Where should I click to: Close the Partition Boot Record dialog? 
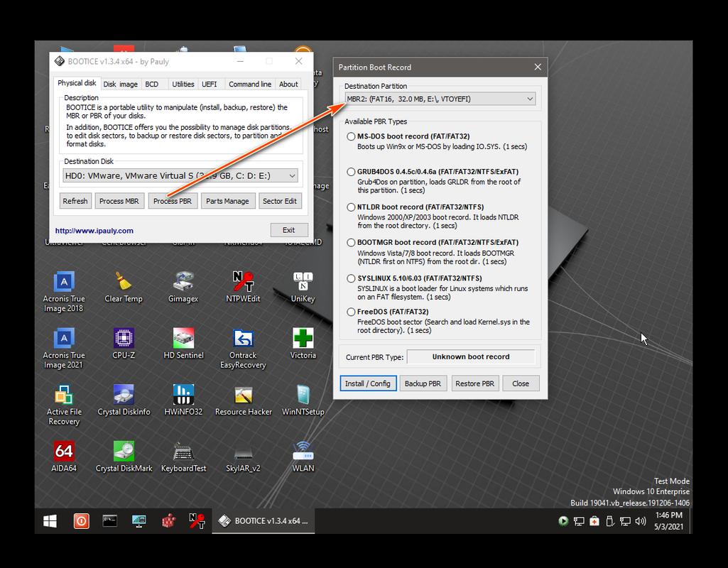click(538, 67)
